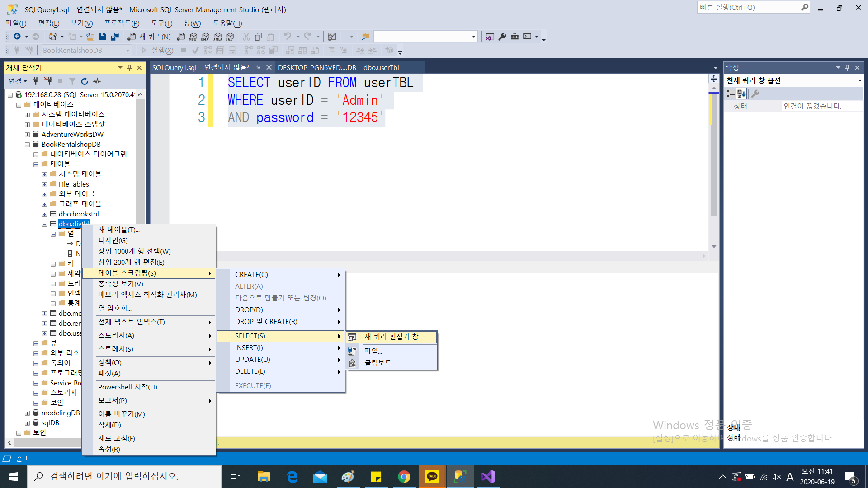Click the Alphabetical sort icon in Properties

pyautogui.click(x=741, y=94)
